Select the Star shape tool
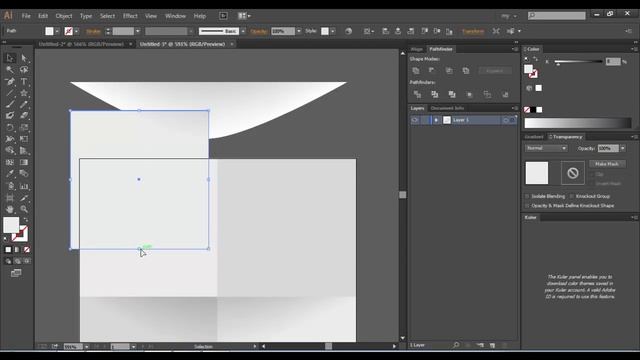 (24, 93)
